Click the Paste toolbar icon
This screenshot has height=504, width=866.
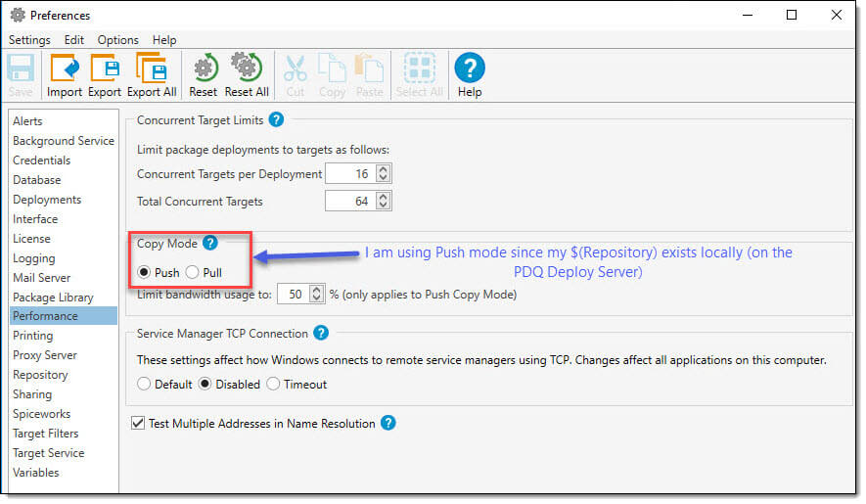370,75
